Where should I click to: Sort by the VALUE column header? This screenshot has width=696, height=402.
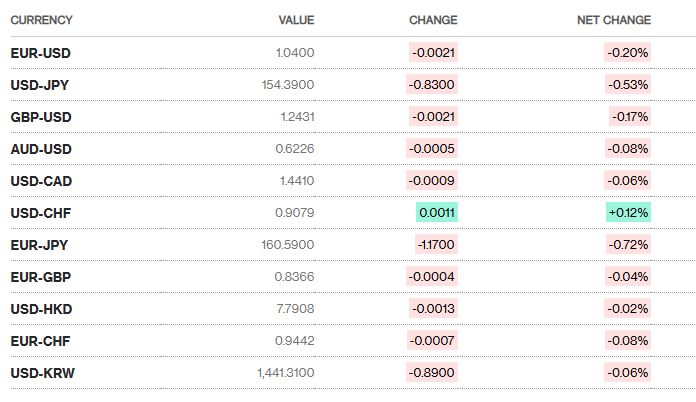click(x=297, y=20)
